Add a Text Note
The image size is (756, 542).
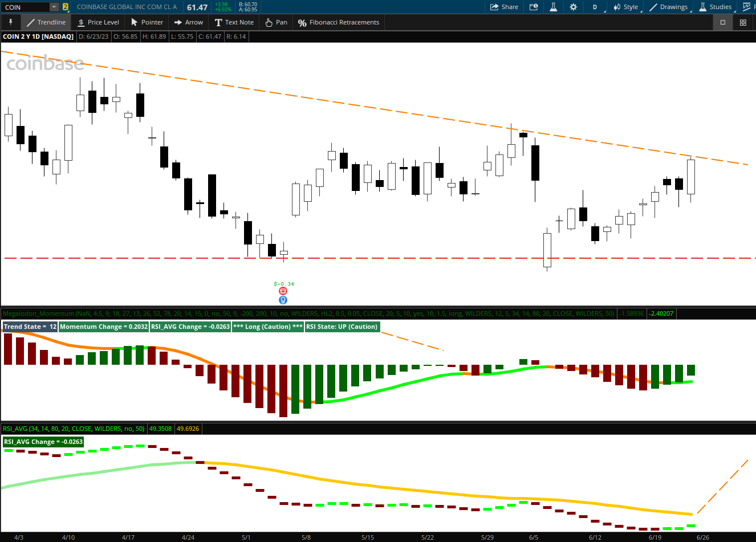click(x=234, y=22)
